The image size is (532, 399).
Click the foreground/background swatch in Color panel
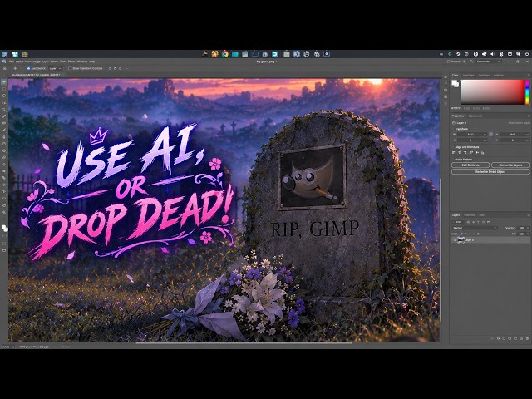point(455,83)
